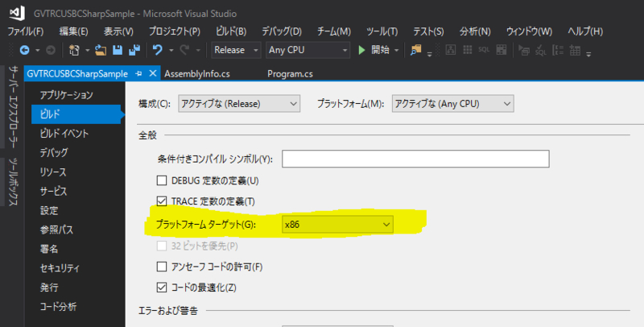Click the New Project toolbar icon
Screen dimensions: 644x327
[x=74, y=50]
